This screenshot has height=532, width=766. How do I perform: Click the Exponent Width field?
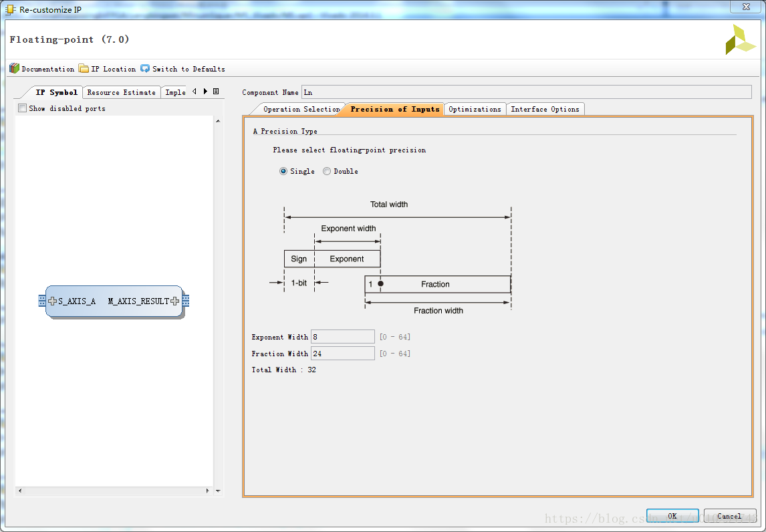[343, 337]
